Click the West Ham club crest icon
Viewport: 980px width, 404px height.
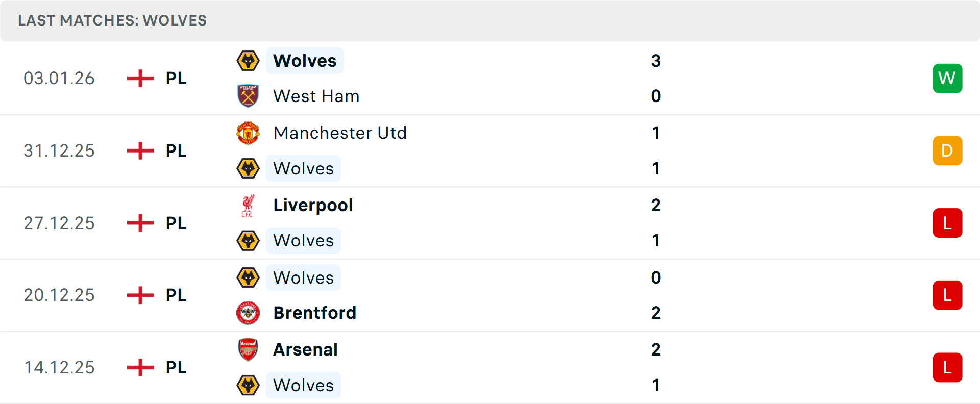pyautogui.click(x=248, y=96)
